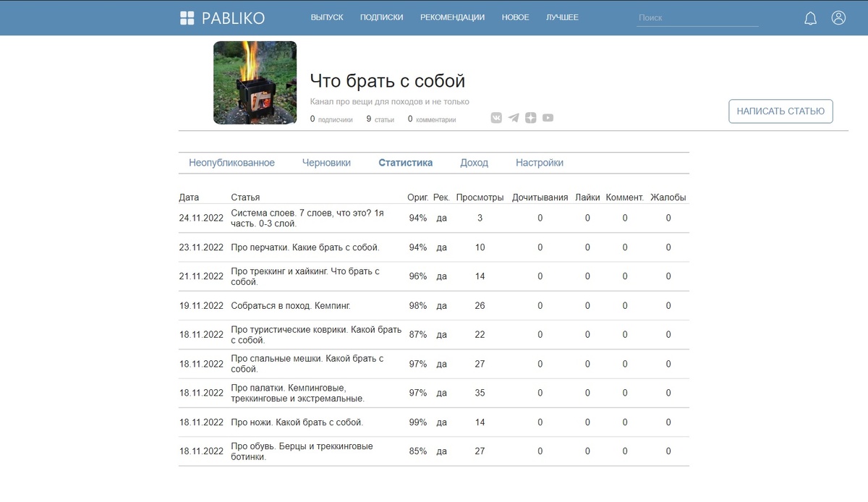868x502 pixels.
Task: Open the ПОДПИСКИ menu item
Action: (x=382, y=17)
